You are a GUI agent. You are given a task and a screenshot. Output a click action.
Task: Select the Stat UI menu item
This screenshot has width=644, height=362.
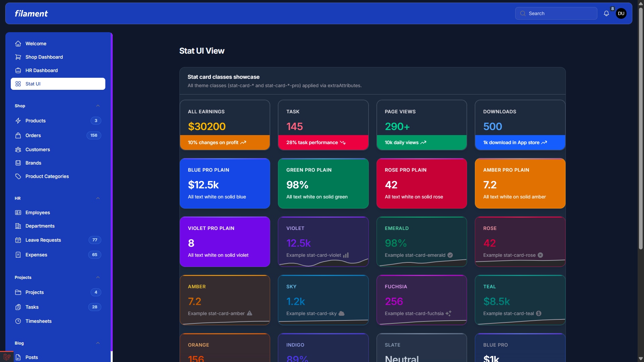[x=58, y=84]
